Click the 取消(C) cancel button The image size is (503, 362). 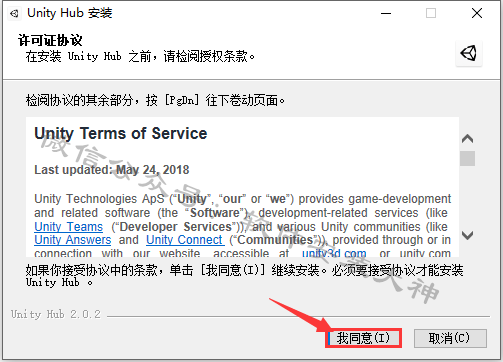pos(450,338)
